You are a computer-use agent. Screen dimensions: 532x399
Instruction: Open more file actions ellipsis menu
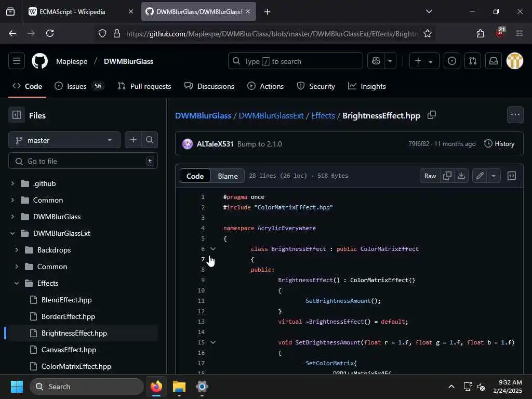[515, 115]
